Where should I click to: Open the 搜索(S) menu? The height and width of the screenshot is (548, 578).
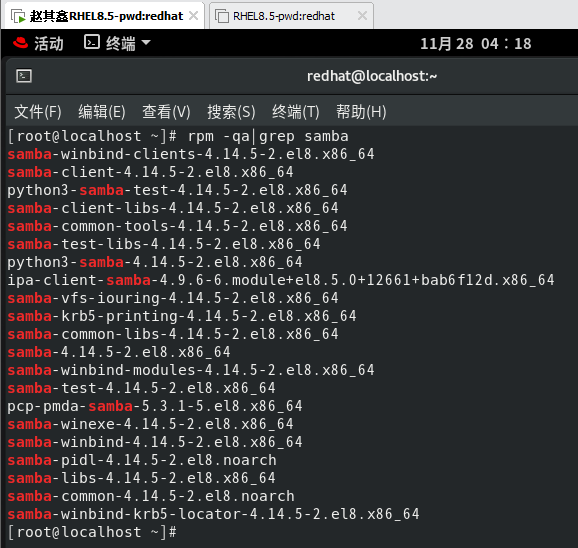[231, 112]
